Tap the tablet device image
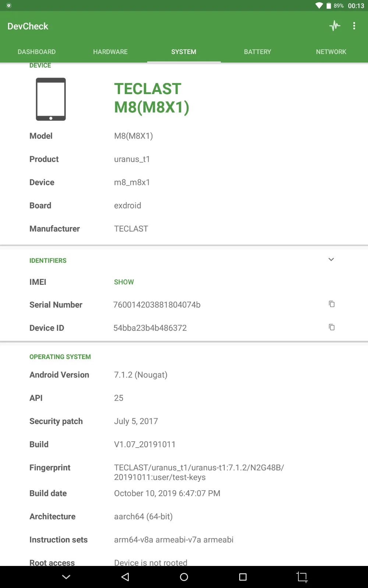 [x=51, y=99]
